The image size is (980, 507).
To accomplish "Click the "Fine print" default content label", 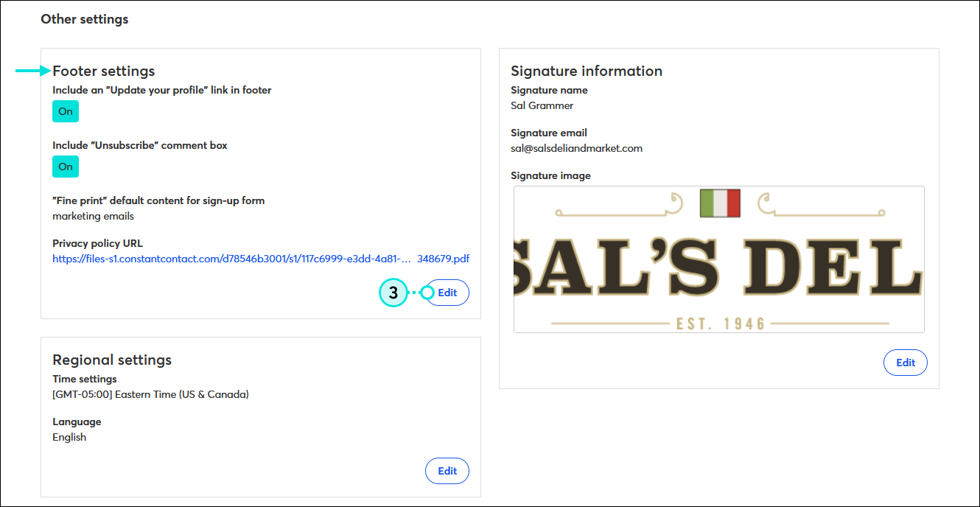I will coord(158,200).
